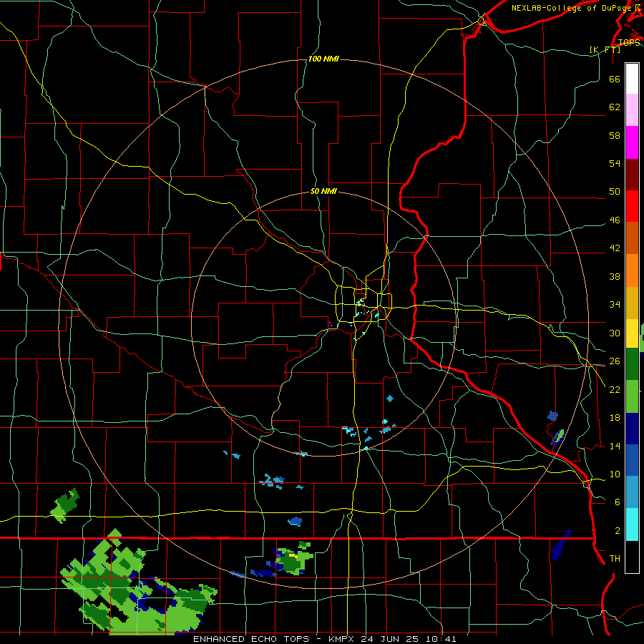Select the light pink legend swatch

[x=632, y=110]
